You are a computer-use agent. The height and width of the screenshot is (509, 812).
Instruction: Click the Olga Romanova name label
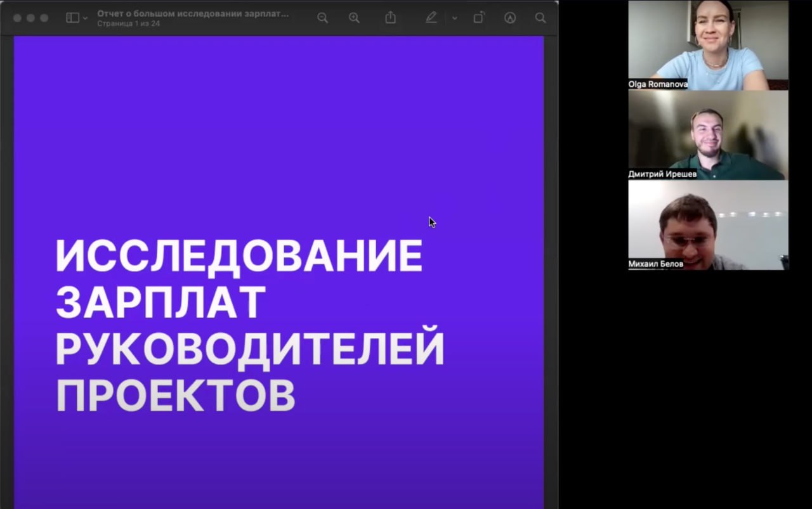pyautogui.click(x=658, y=84)
